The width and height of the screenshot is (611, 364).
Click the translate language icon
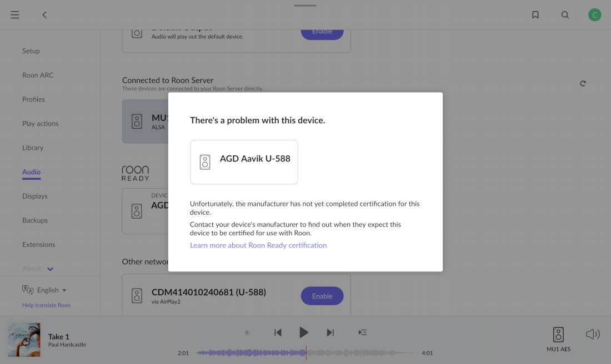pyautogui.click(x=28, y=290)
